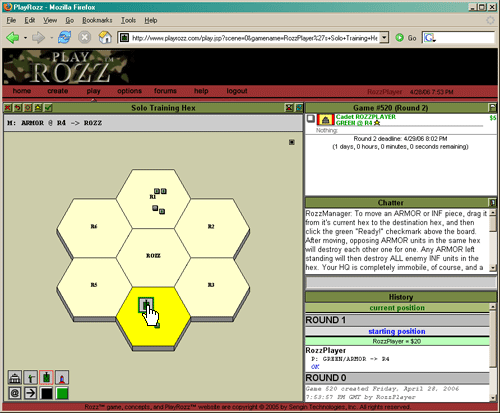Viewport: 500px width, 413px height.
Task: Open the forums link in the site navigation
Action: click(x=165, y=91)
